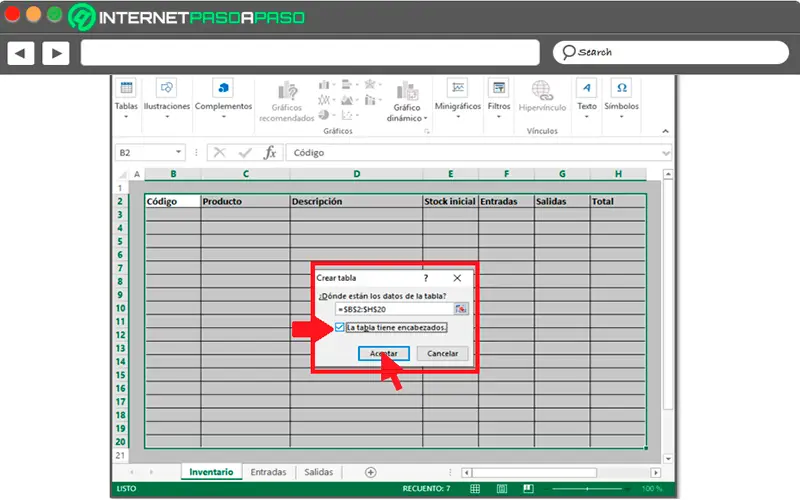Open the Minigráficos menu
The width and height of the screenshot is (800, 500).
tap(458, 99)
